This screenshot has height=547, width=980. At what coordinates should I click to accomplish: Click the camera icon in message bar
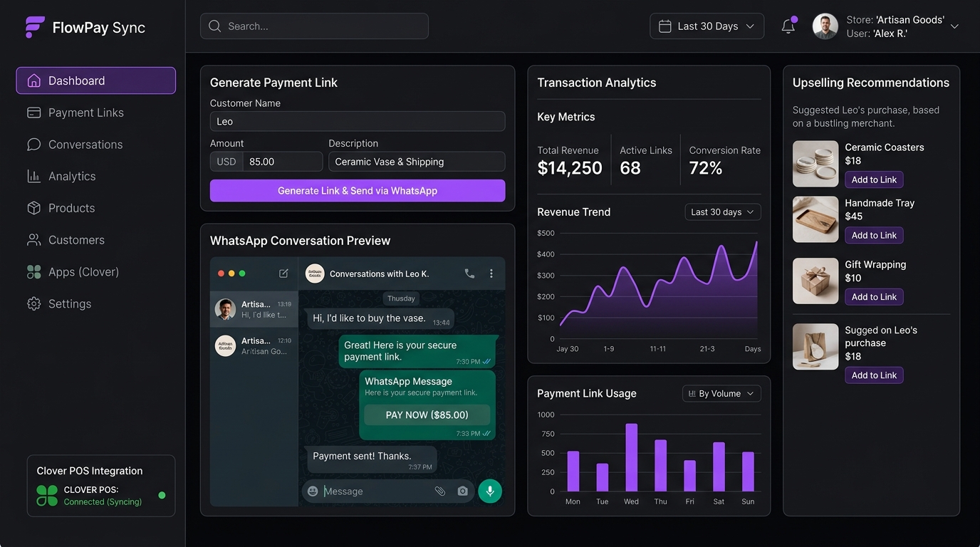(463, 491)
